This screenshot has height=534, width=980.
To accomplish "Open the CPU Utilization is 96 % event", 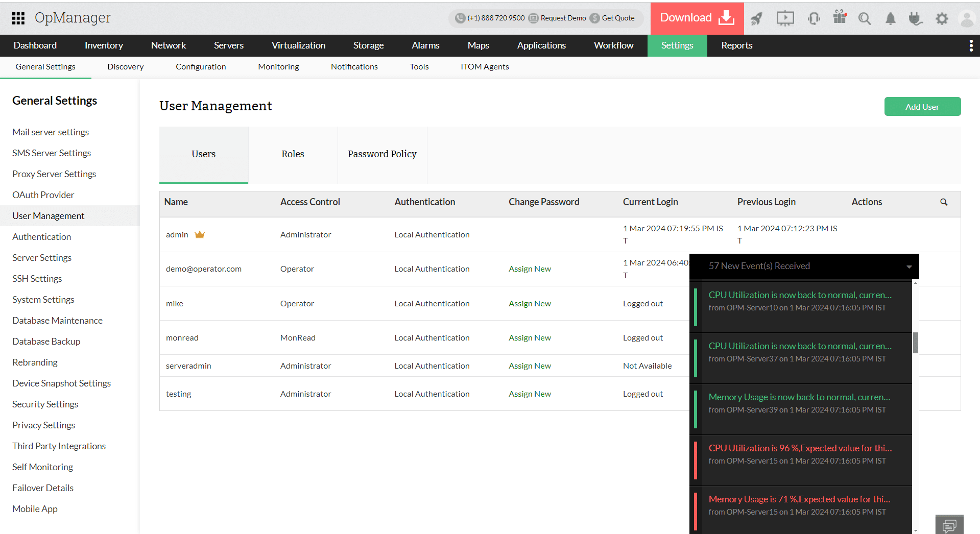I will (x=801, y=460).
